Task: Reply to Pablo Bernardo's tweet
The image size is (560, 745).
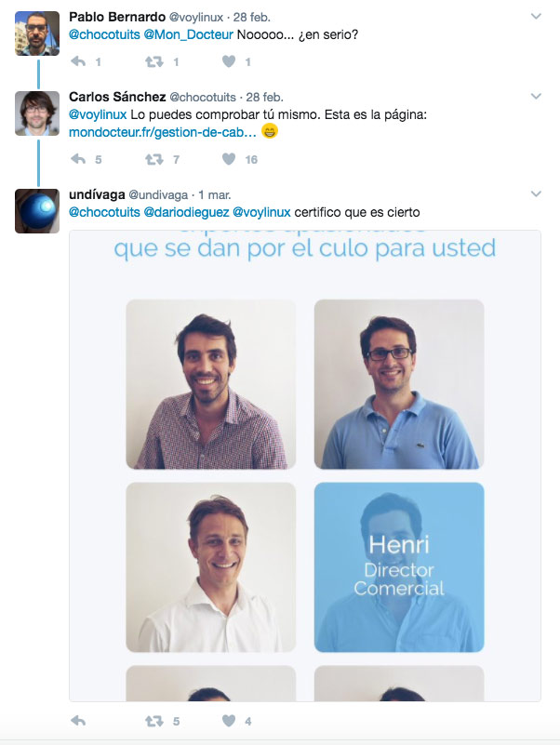Action: click(x=78, y=61)
